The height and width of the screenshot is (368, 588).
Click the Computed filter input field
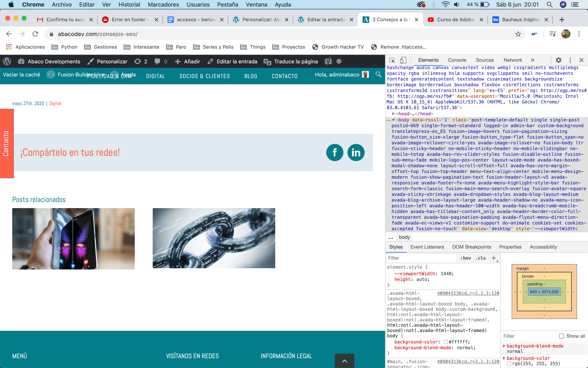point(530,336)
